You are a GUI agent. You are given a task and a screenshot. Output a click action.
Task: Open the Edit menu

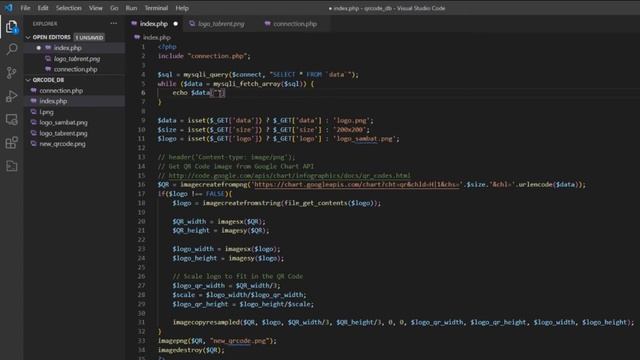click(x=43, y=8)
